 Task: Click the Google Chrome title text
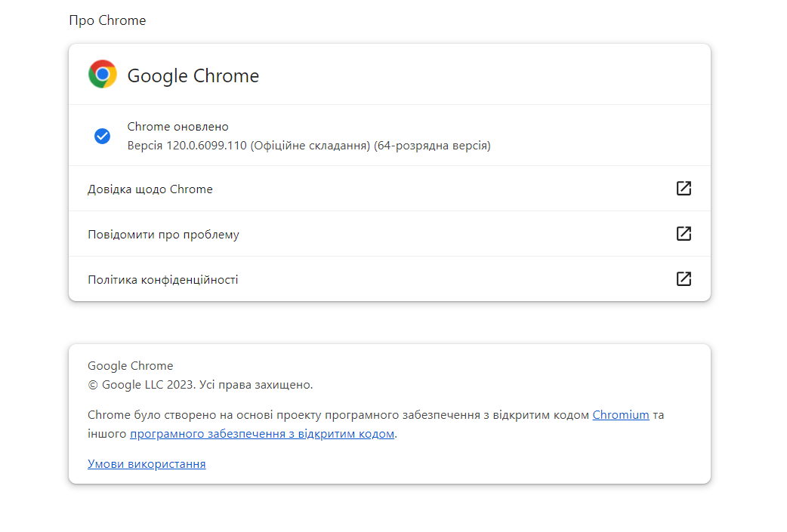click(x=193, y=75)
